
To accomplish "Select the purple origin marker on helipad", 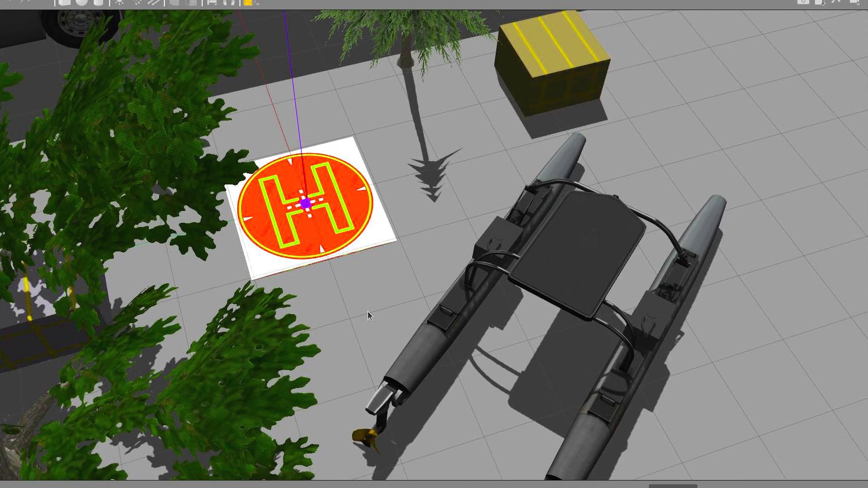I will pyautogui.click(x=305, y=204).
